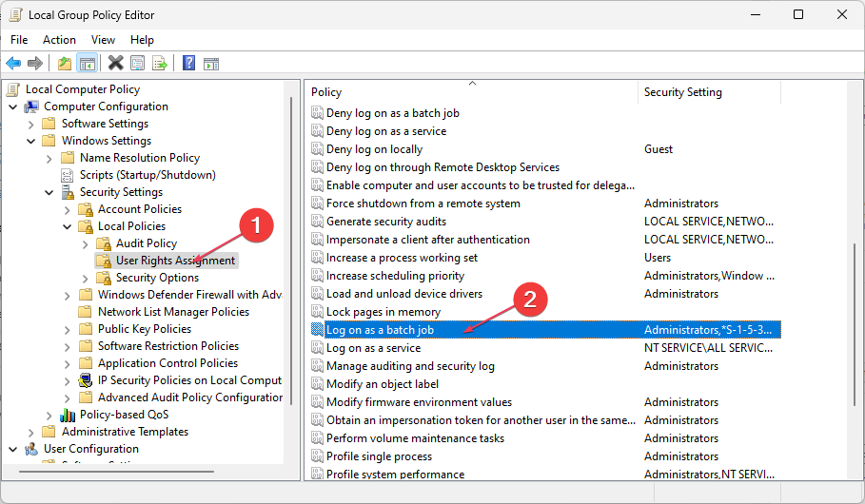This screenshot has height=504, width=865.
Task: Expand the Administrative Templates node
Action: tap(31, 432)
